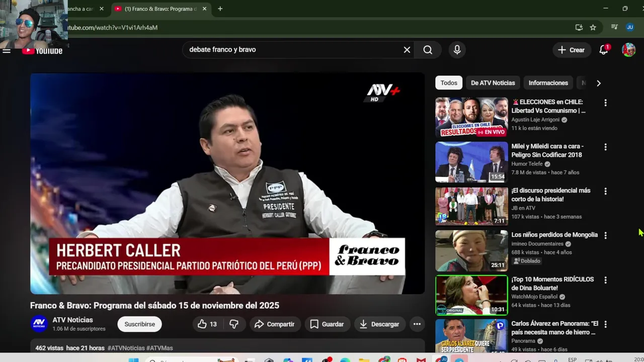Open options menu for ELECCIONES en CHILE video
644x362 pixels.
605,103
